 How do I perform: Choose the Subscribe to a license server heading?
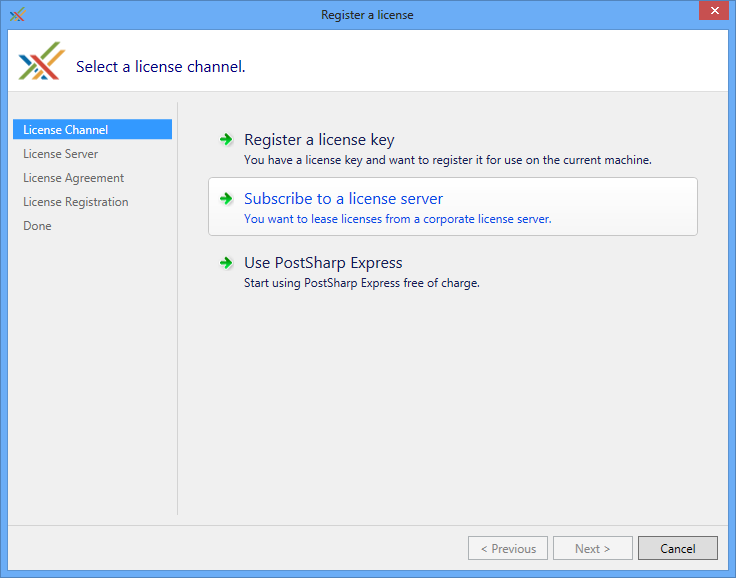tap(343, 199)
